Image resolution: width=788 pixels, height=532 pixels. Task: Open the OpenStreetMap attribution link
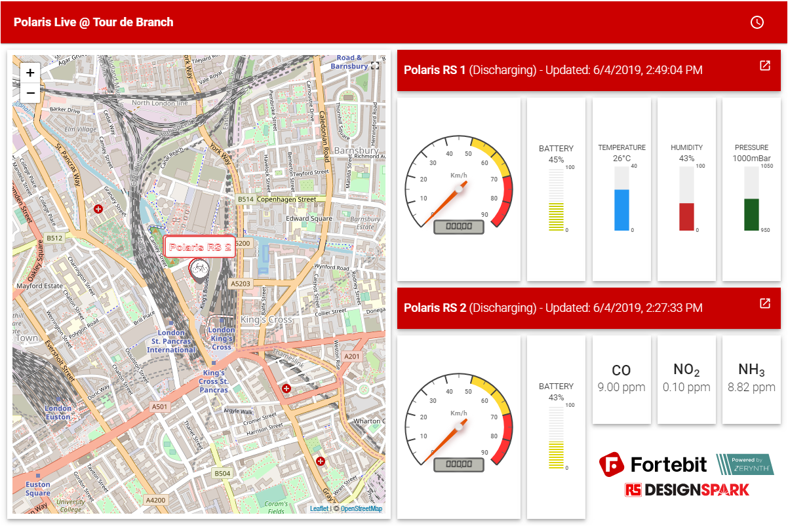click(361, 508)
